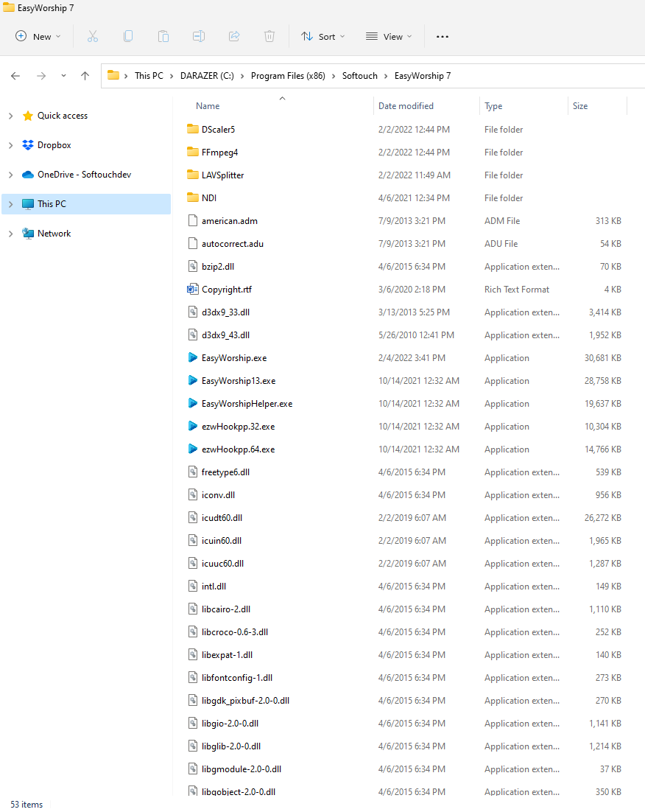Viewport: 645px width, 812px height.
Task: Go up to the parent folder
Action: pos(85,75)
